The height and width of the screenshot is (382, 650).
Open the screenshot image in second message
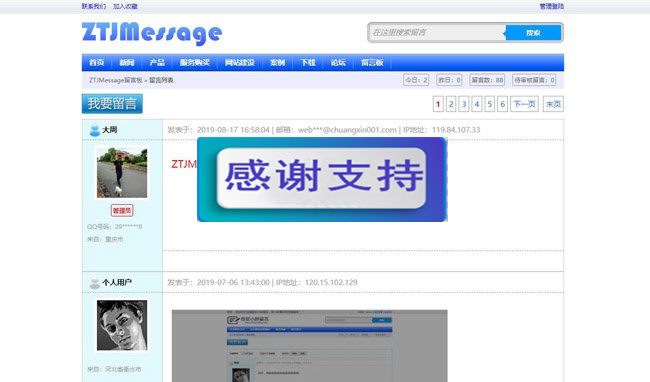pyautogui.click(x=310, y=346)
